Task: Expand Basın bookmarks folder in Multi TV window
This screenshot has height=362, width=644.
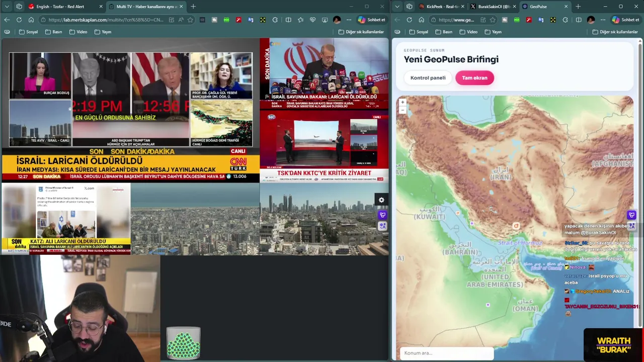Action: (x=54, y=32)
